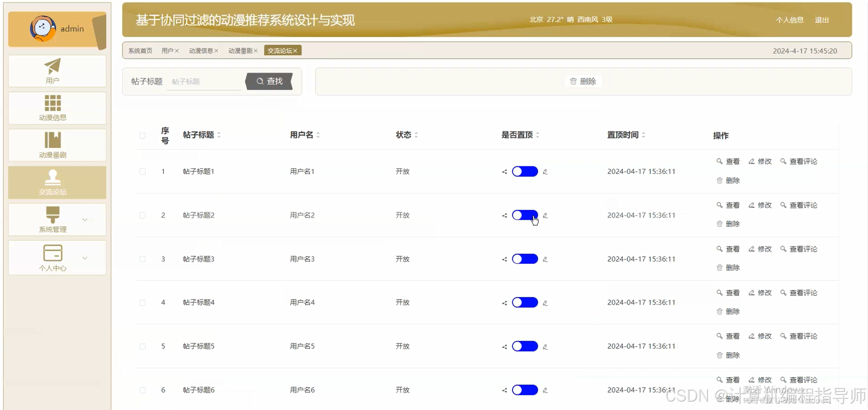This screenshot has height=410, width=868.
Task: Click the edit pencil beside row 3 toggle
Action: click(x=545, y=259)
